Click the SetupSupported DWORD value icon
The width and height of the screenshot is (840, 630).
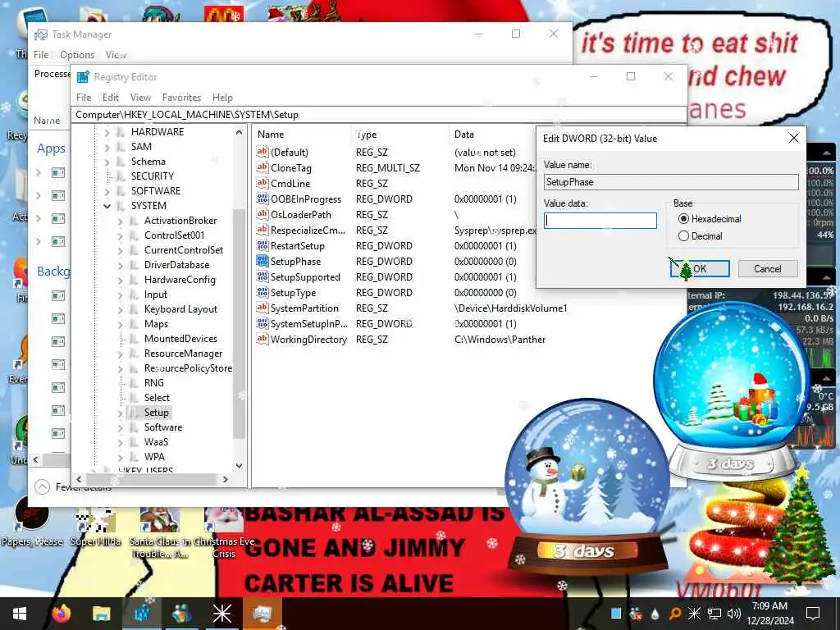(x=262, y=276)
